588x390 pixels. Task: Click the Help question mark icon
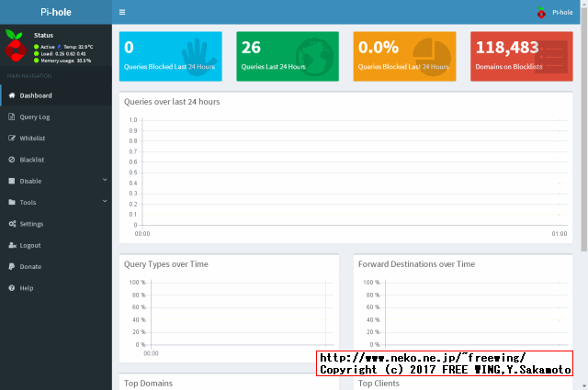[x=11, y=288]
